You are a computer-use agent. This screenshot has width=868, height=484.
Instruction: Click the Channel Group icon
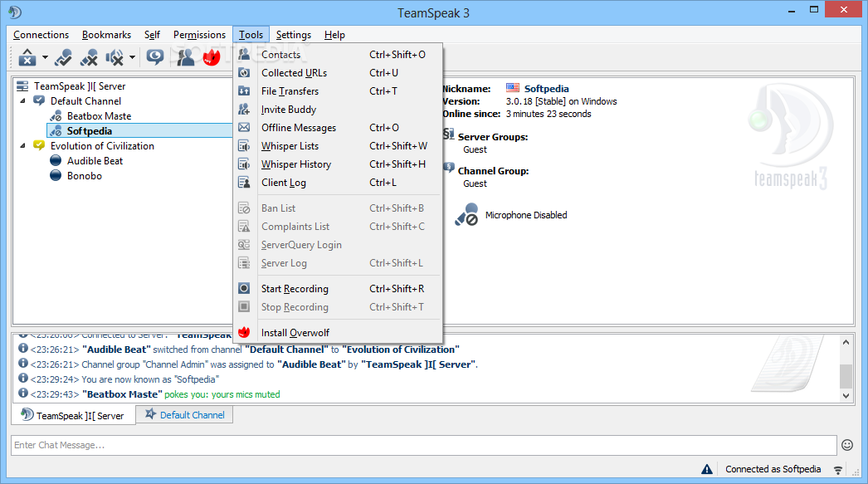tap(448, 169)
